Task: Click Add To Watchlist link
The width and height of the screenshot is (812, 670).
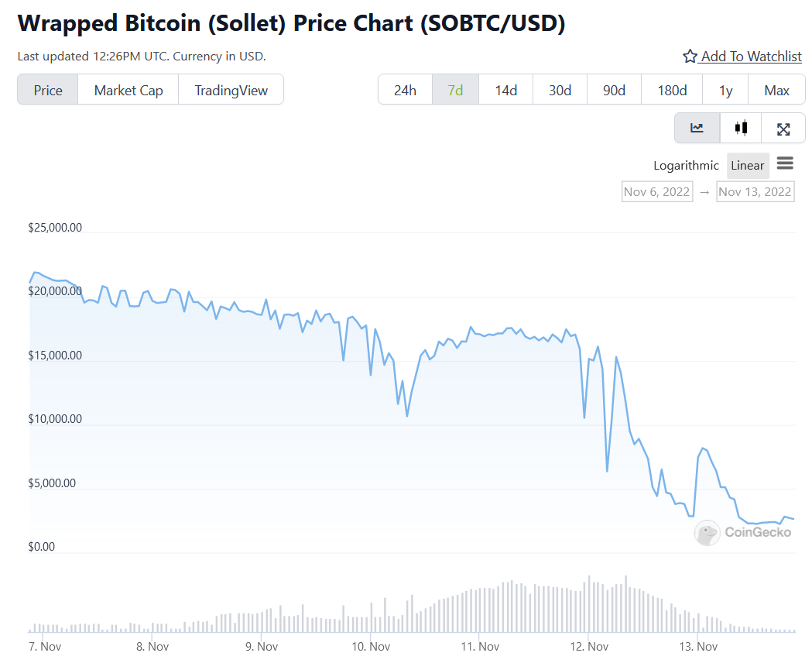Action: click(x=752, y=57)
